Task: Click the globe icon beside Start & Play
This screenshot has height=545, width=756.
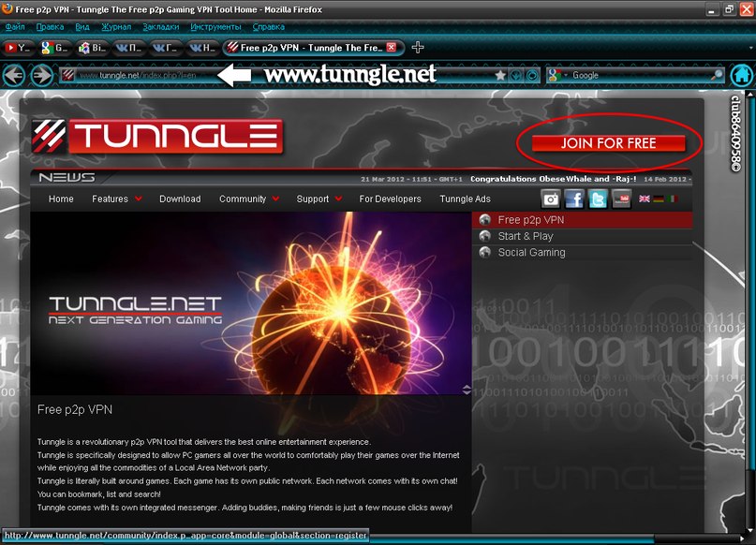Action: pyautogui.click(x=485, y=236)
